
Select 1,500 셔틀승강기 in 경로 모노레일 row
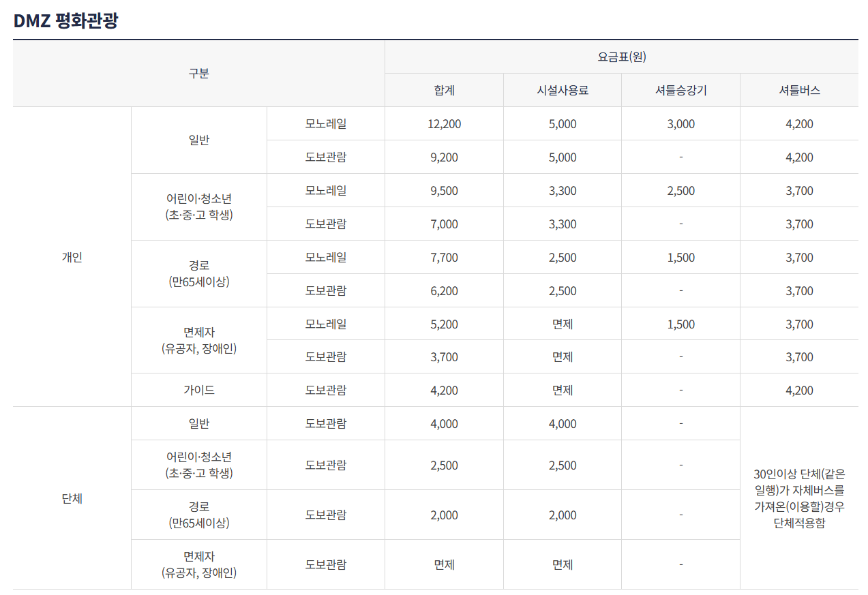coord(680,258)
